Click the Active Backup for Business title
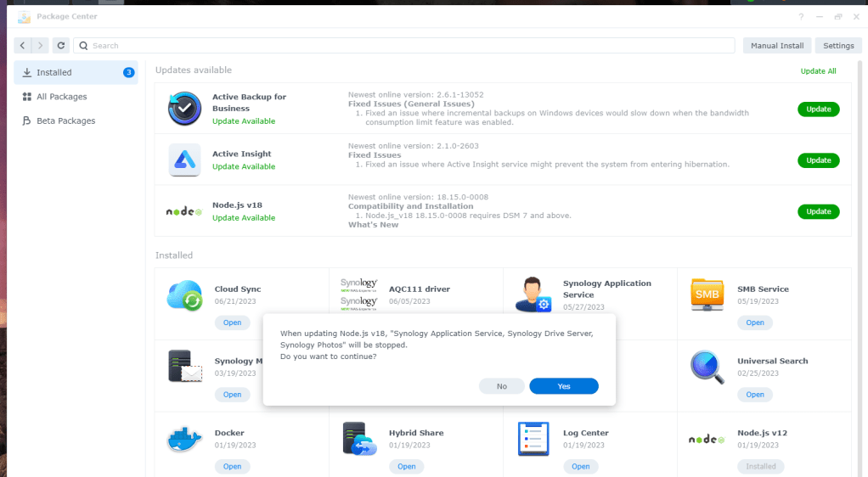The image size is (868, 477). point(249,103)
